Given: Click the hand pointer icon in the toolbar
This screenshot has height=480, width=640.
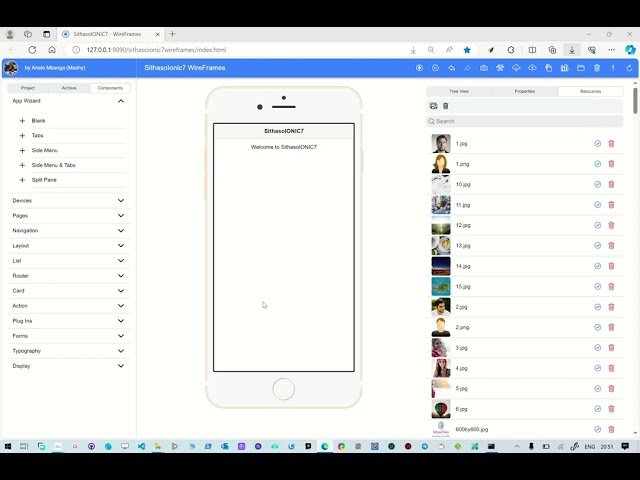Looking at the screenshot, I should [548, 68].
